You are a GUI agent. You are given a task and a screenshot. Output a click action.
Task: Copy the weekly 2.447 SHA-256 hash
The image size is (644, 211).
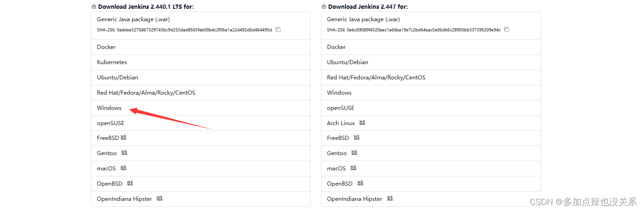coord(507,30)
